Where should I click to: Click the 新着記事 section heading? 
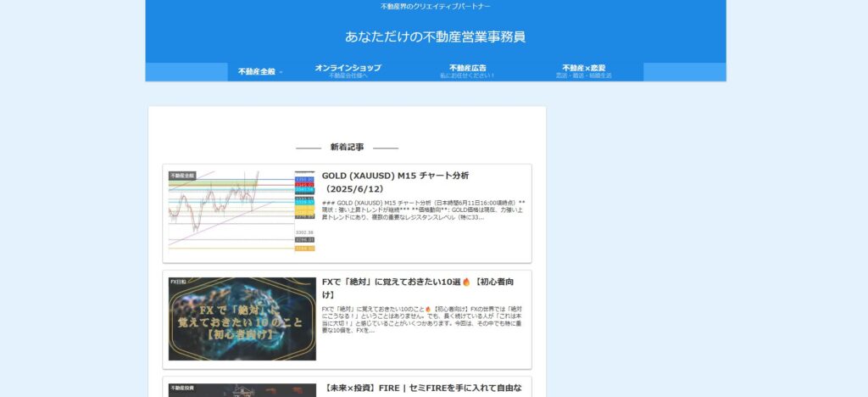pyautogui.click(x=347, y=148)
